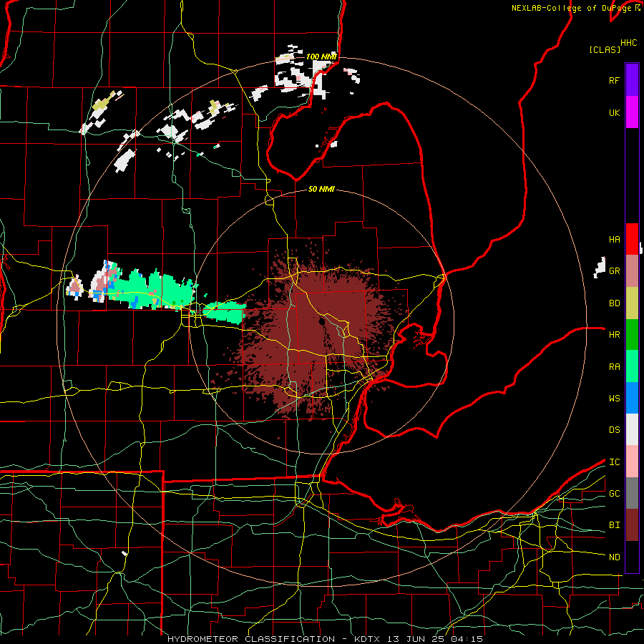The image size is (644, 644).
Task: Click the large green rain band echo
Action: pyautogui.click(x=154, y=290)
